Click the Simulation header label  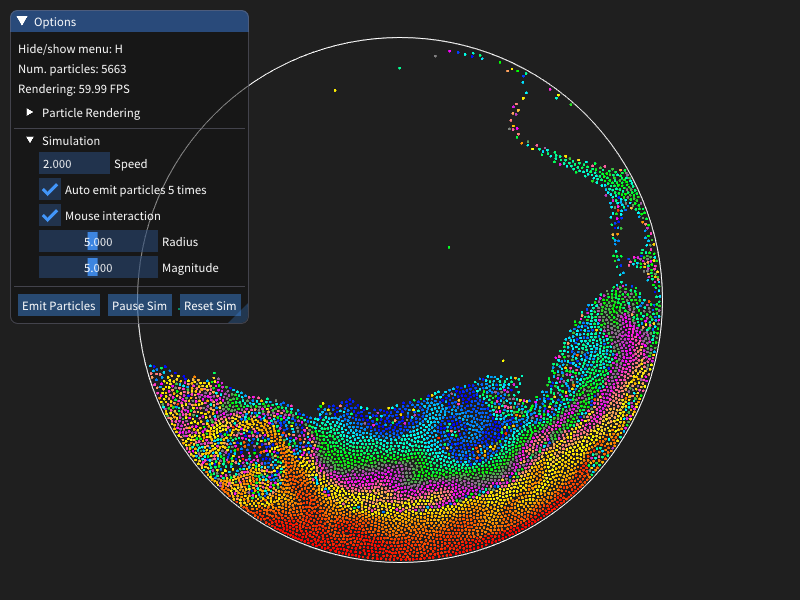(71, 141)
